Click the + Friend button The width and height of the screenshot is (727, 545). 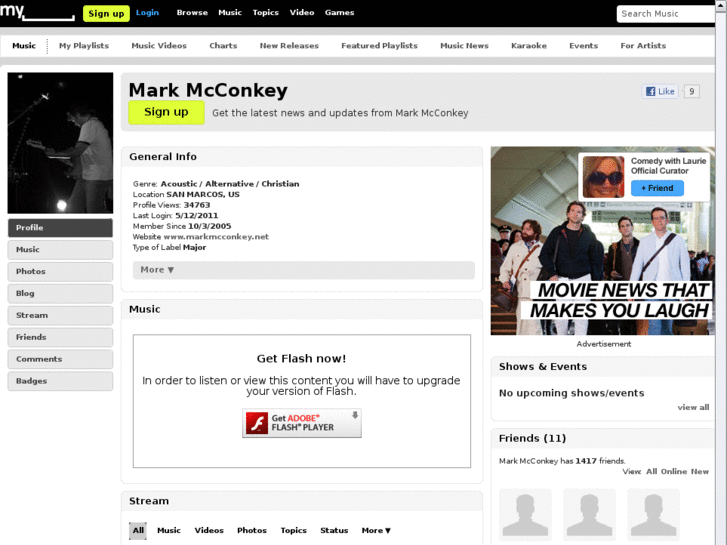pyautogui.click(x=657, y=188)
